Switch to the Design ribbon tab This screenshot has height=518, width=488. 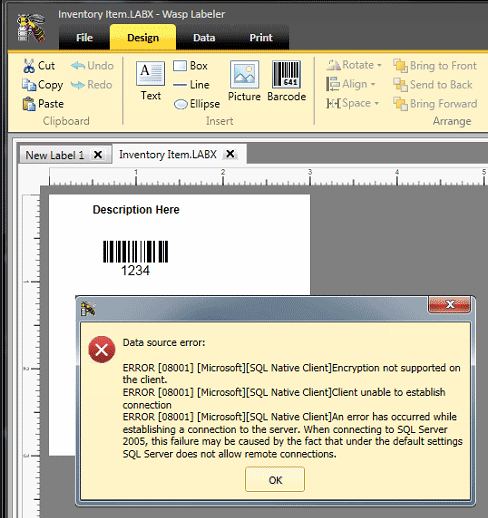coord(143,38)
